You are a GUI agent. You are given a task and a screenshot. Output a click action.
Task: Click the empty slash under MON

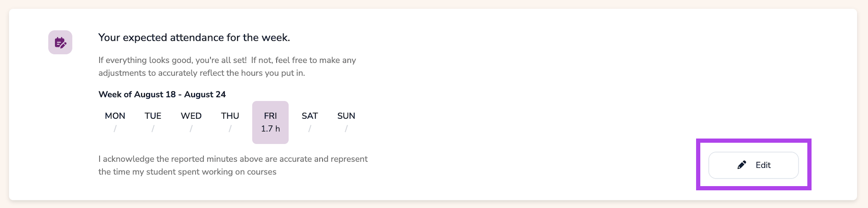(x=115, y=129)
